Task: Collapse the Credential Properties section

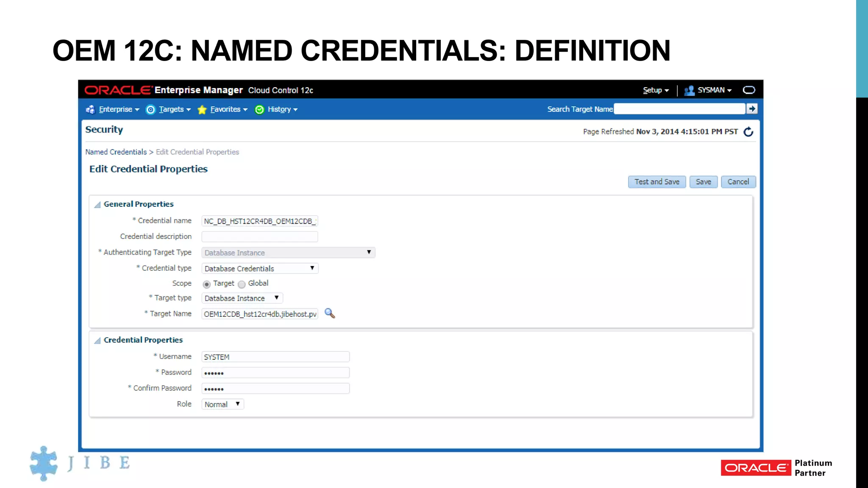Action: 97,341
